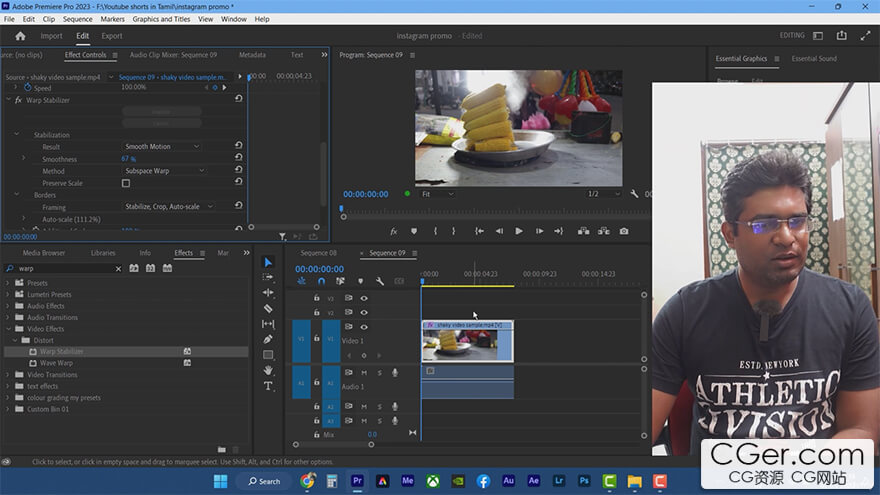Click the shaky video sample clip
This screenshot has height=495, width=880.
468,341
